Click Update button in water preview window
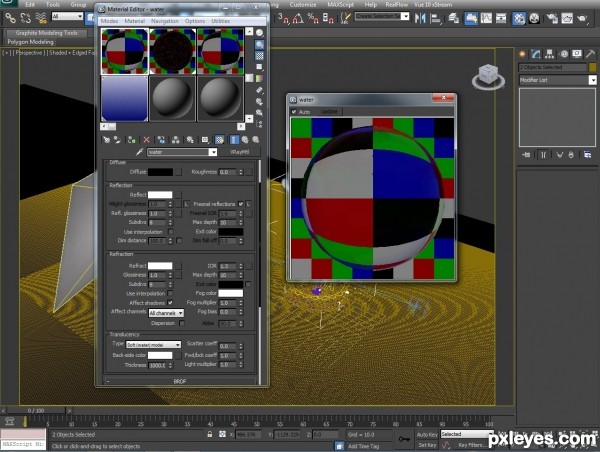This screenshot has height=452, width=600. 329,112
